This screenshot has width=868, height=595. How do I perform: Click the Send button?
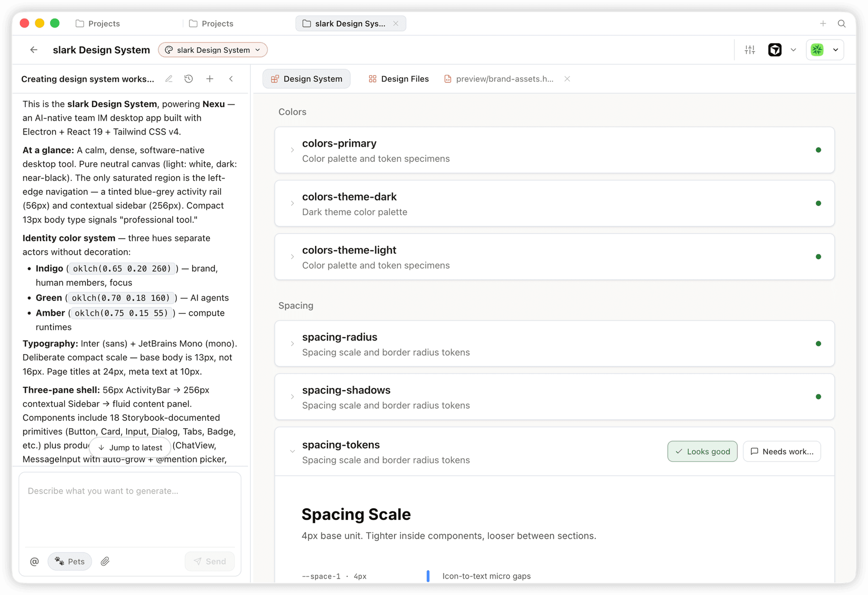coord(210,561)
